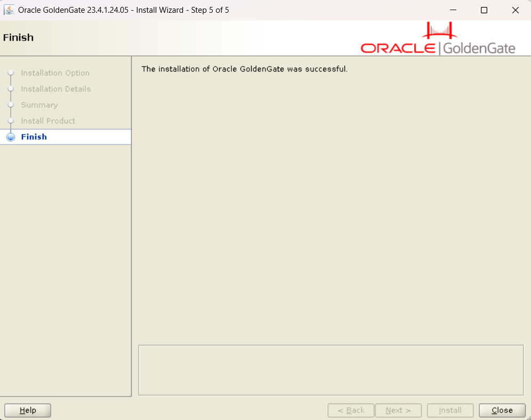Maximize the Install Wizard window
Screen dimensions: 531x420
[x=484, y=10]
